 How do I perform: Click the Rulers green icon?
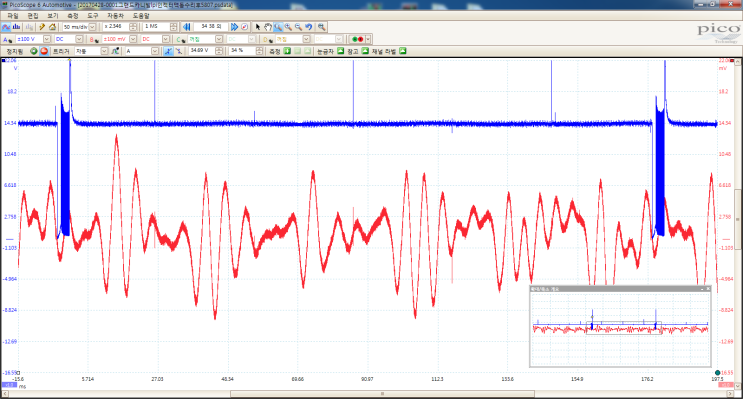[x=341, y=51]
